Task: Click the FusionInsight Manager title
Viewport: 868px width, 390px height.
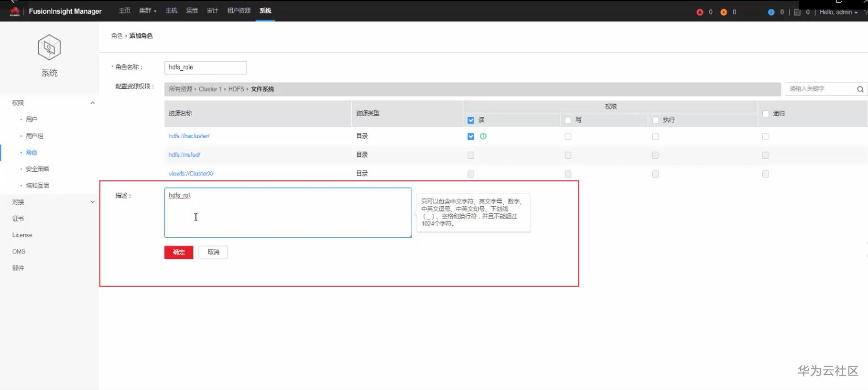Action: click(x=65, y=11)
